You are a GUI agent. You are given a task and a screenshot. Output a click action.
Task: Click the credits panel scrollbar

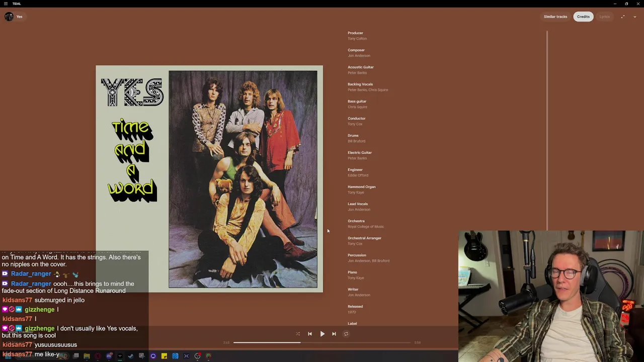(547, 130)
